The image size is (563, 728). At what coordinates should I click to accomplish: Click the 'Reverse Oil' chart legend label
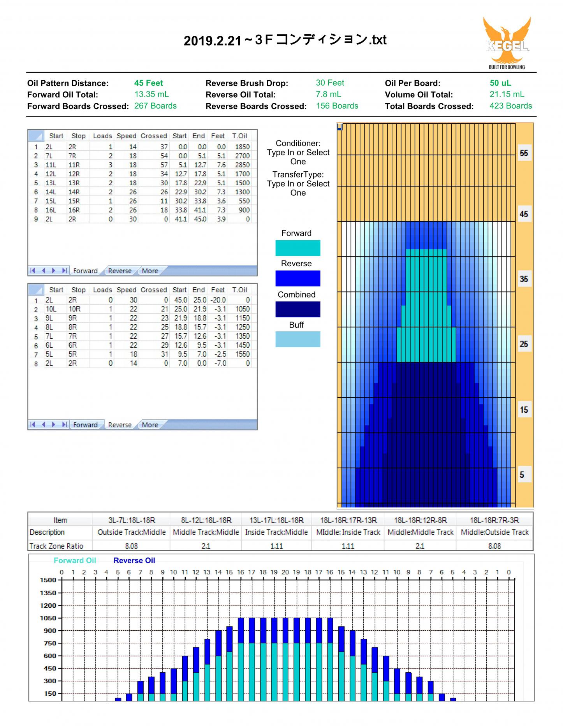tap(134, 560)
